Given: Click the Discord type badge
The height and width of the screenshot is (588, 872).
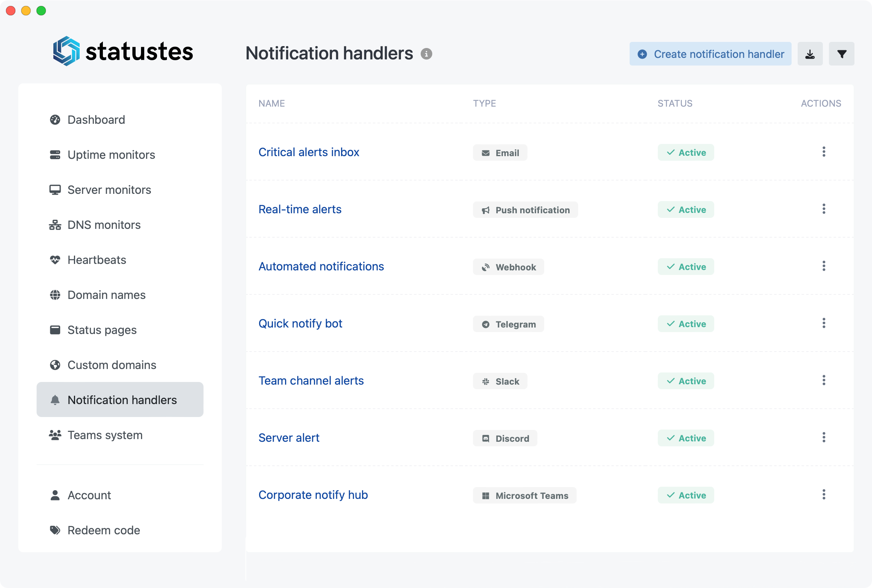Looking at the screenshot, I should [505, 438].
